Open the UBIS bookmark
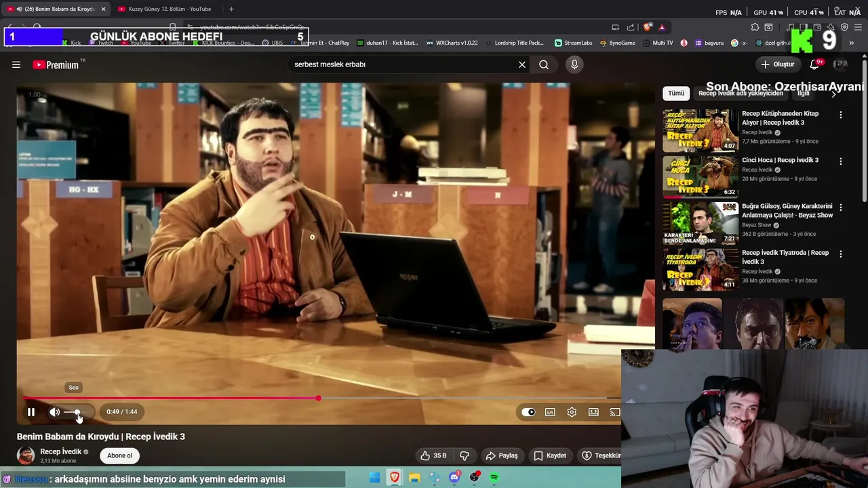 [273, 43]
